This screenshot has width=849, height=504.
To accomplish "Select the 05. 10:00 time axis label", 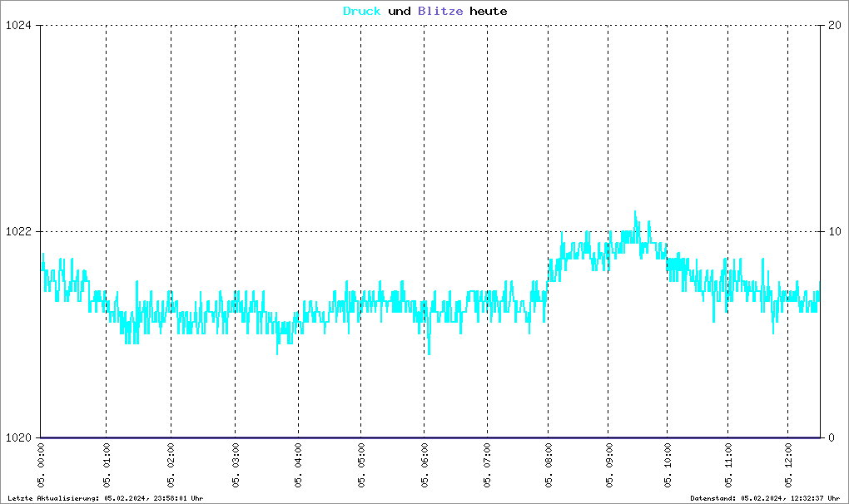I will 668,467.
